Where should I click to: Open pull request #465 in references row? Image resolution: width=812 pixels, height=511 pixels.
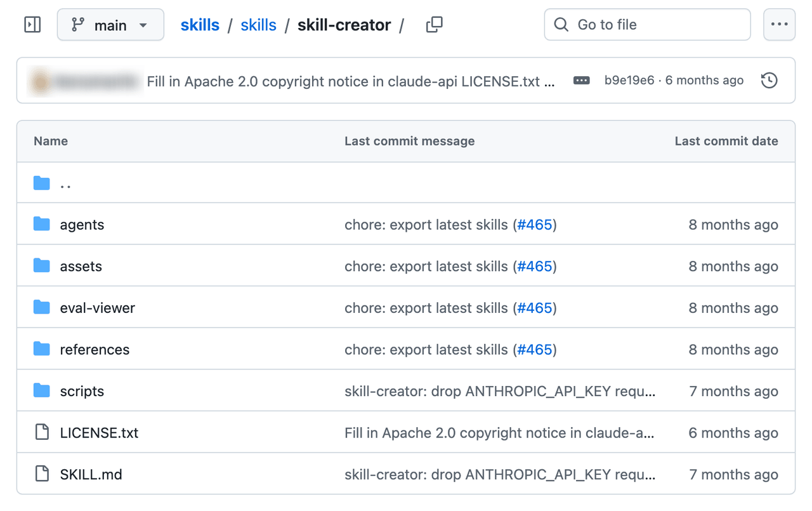535,350
